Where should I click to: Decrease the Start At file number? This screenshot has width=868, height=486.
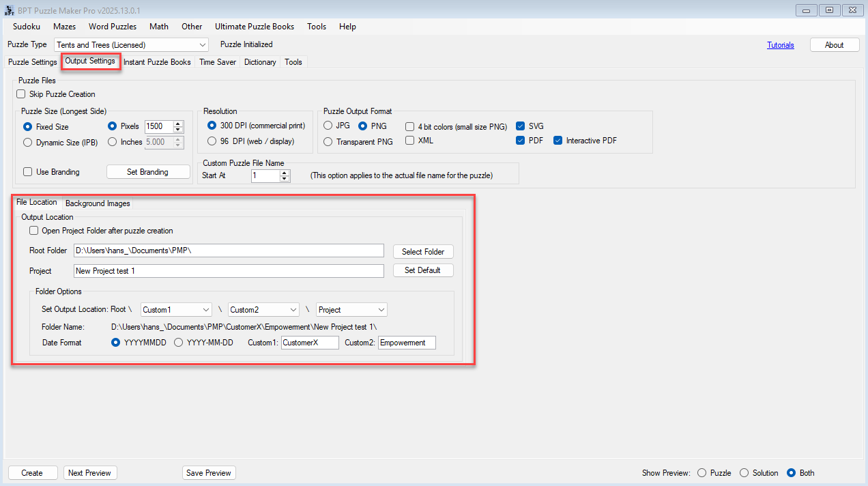[x=285, y=179]
